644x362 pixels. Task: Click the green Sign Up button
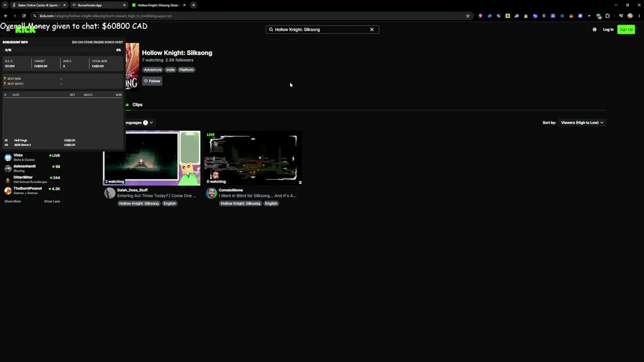pyautogui.click(x=626, y=29)
